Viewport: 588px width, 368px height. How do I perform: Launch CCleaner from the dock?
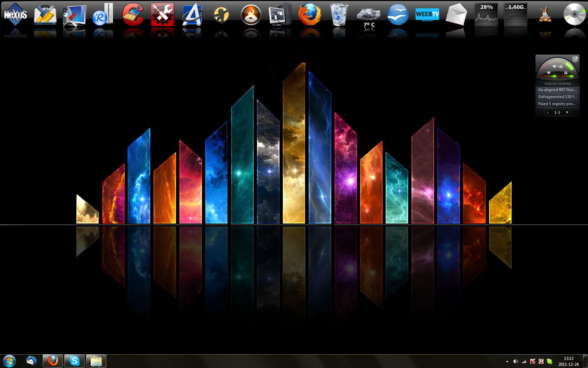(133, 14)
